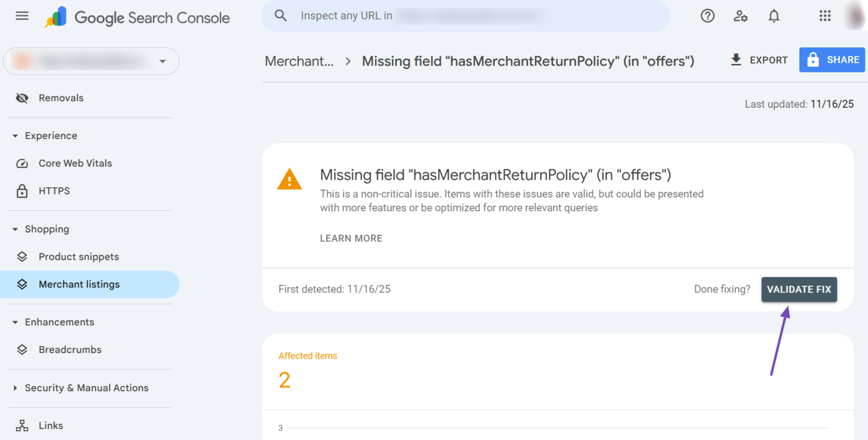
Task: Click the Google Search Console logo
Action: coord(138,17)
